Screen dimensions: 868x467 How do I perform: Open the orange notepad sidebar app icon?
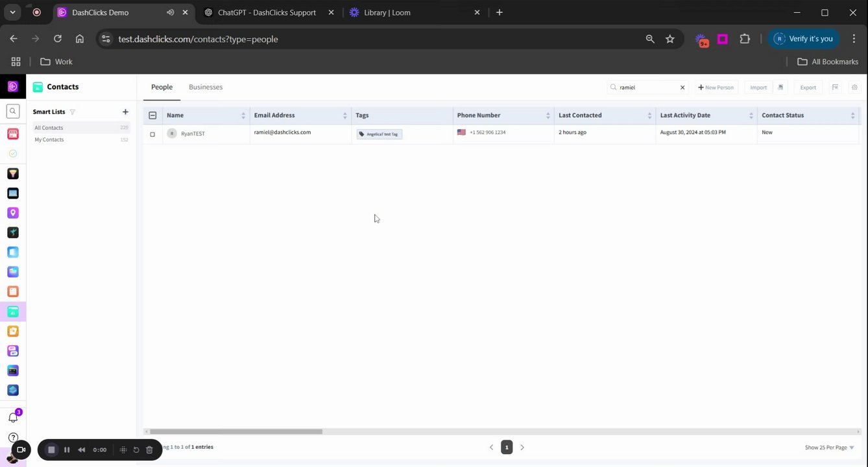tap(13, 292)
